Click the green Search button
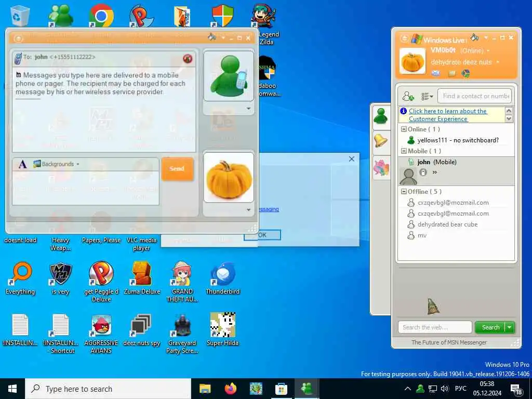Image resolution: width=532 pixels, height=399 pixels. 490,327
